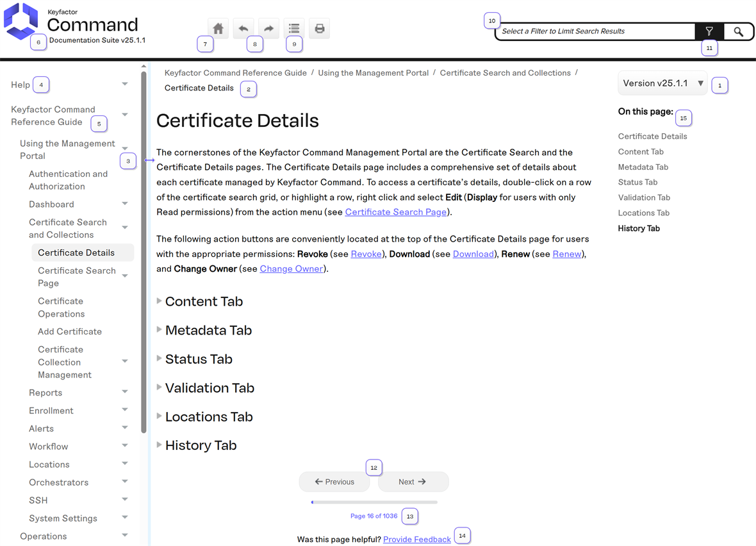Open the search filter funnel icon
This screenshot has width=756, height=546.
[x=709, y=31]
